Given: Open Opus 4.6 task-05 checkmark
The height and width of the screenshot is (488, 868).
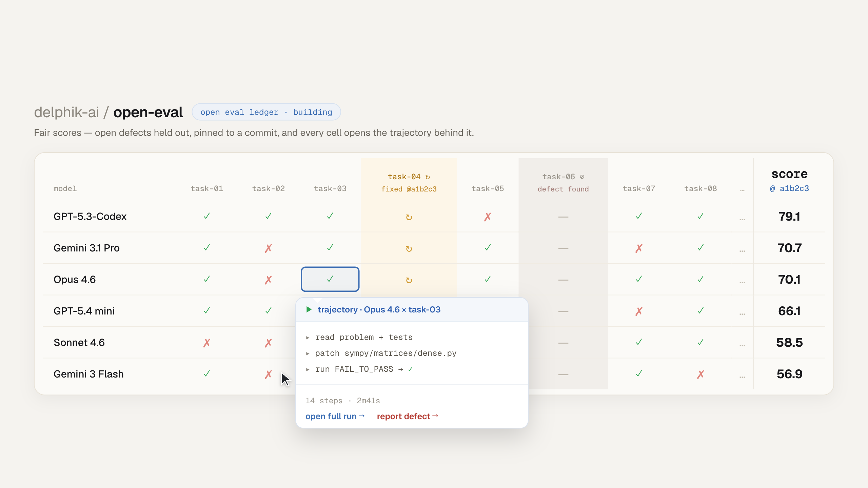Looking at the screenshot, I should pos(488,279).
